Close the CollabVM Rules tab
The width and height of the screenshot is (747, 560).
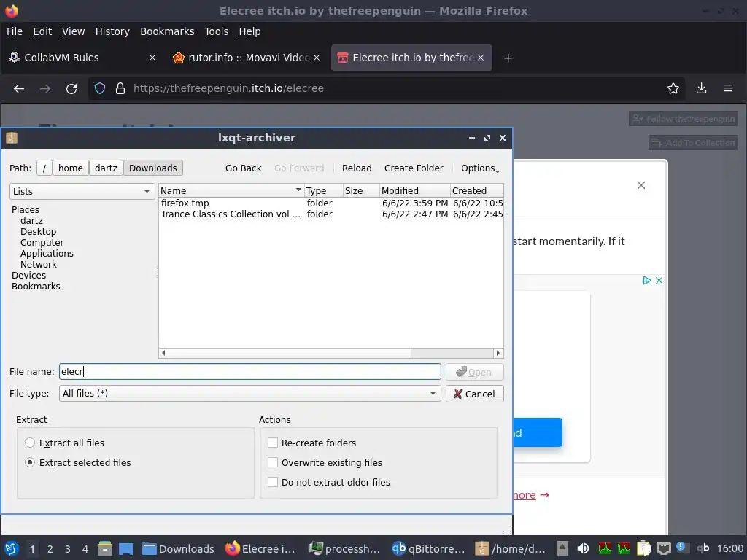(152, 58)
